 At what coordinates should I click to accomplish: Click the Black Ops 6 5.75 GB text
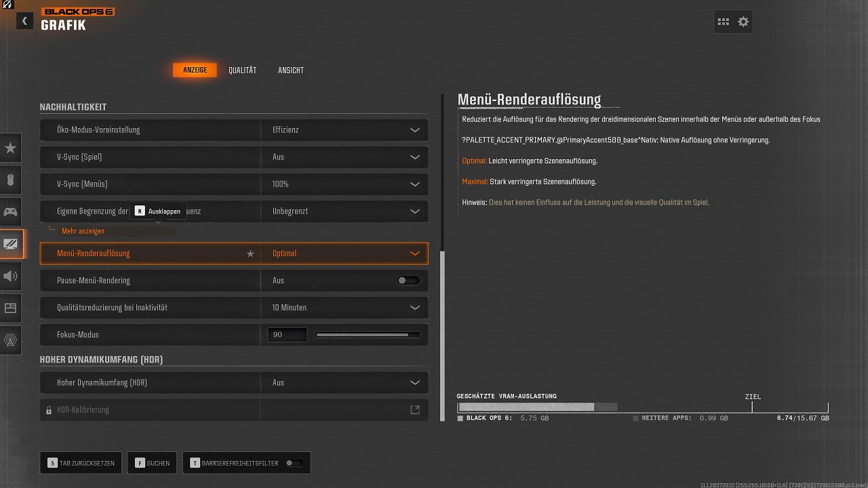click(507, 418)
